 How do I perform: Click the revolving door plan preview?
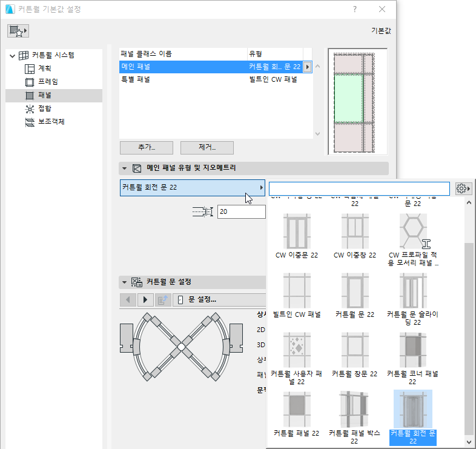pyautogui.click(x=181, y=347)
